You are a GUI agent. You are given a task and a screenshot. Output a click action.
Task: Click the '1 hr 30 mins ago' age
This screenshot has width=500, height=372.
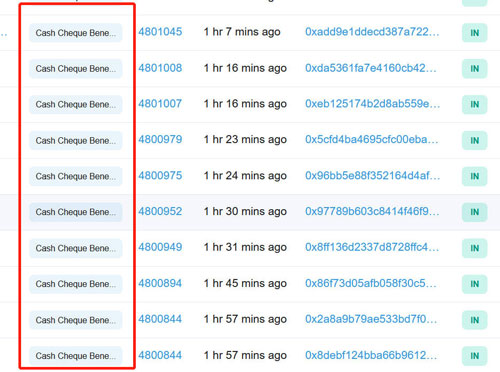(x=245, y=211)
